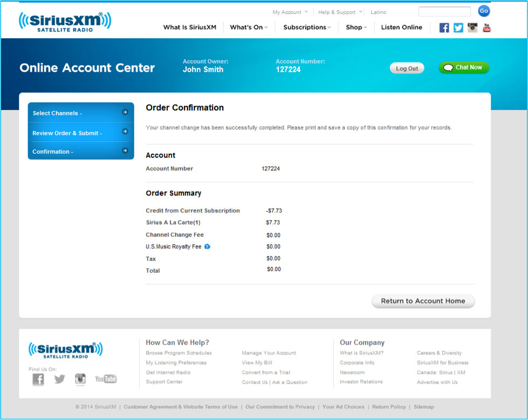Open What is SiriusXM? footer link
This screenshot has height=420, width=528.
pos(362,353)
